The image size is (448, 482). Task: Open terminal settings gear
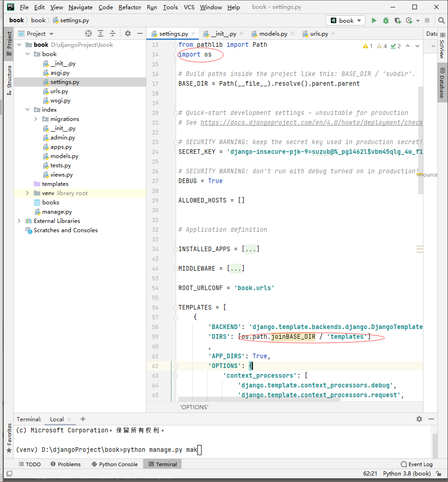pyautogui.click(x=419, y=419)
